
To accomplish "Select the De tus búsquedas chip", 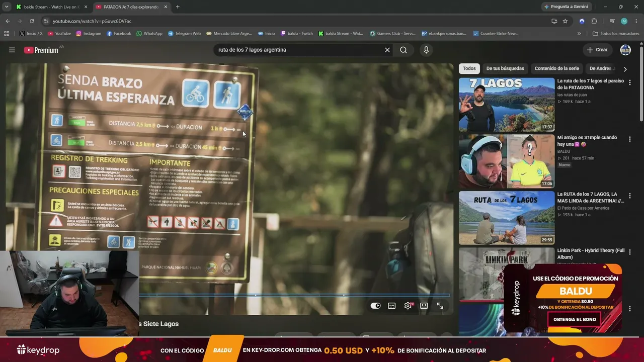I will pyautogui.click(x=505, y=68).
